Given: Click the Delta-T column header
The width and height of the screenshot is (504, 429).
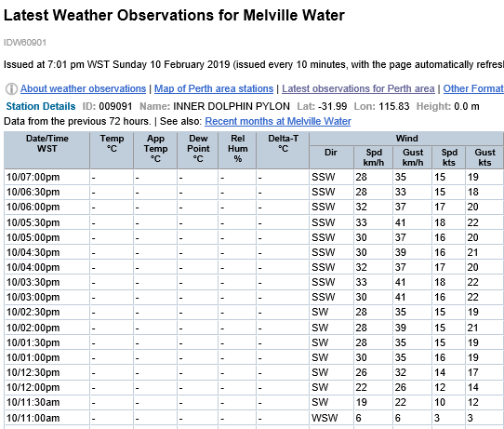Looking at the screenshot, I should click(283, 150).
